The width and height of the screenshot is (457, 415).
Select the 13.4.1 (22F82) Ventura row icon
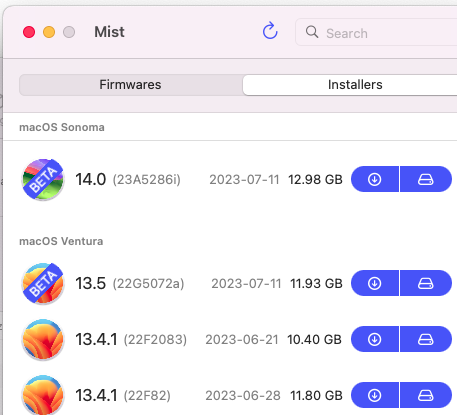pos(43,395)
